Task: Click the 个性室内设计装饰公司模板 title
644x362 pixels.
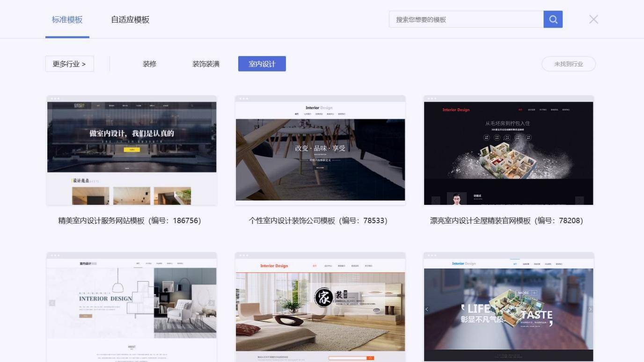Action: 318,221
